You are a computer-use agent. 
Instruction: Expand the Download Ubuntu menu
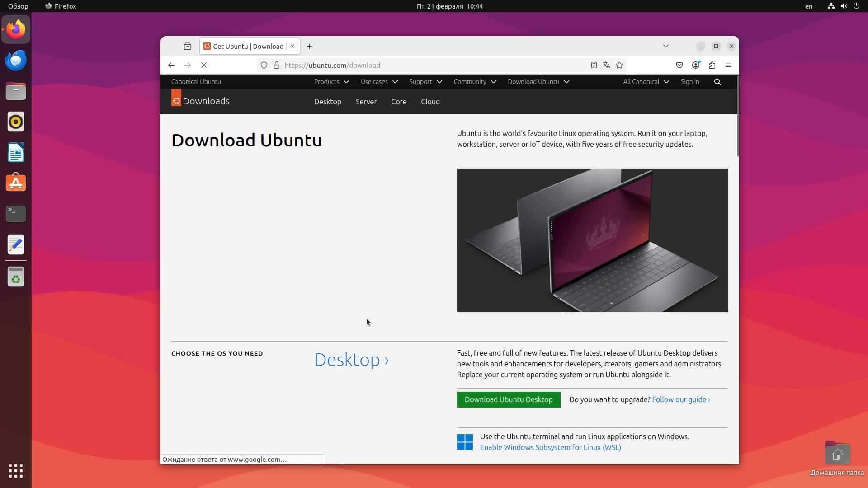[538, 82]
